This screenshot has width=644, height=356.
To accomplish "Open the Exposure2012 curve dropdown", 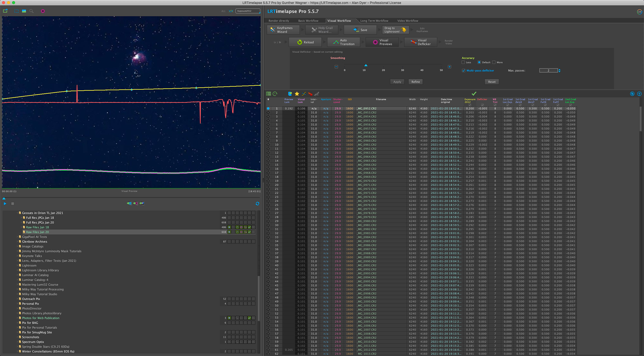I will point(248,11).
